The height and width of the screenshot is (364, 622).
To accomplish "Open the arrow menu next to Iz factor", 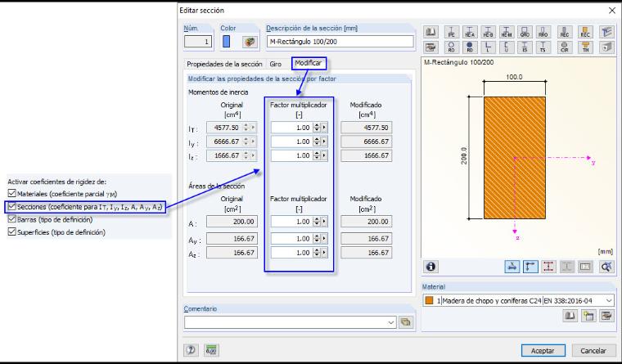I will click(324, 155).
